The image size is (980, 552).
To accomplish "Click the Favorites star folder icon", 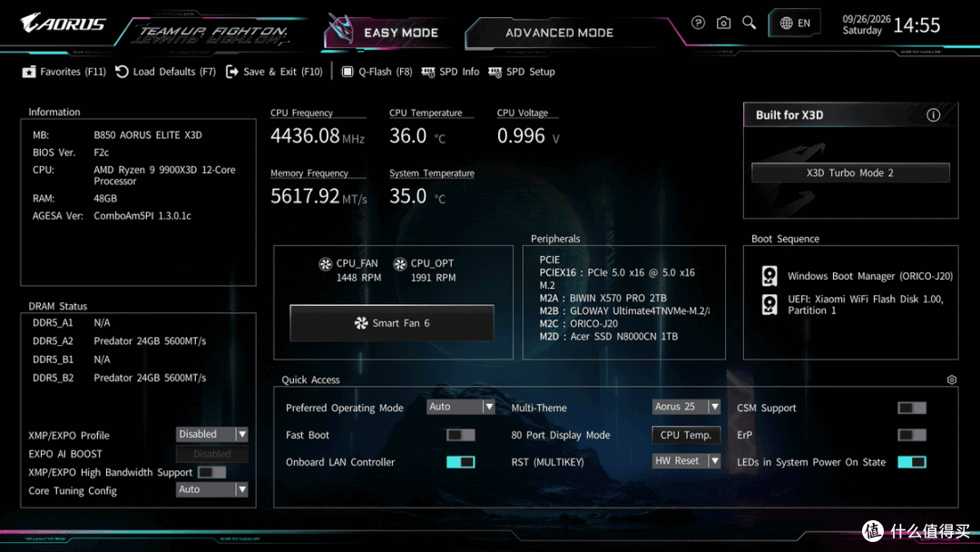I will [29, 72].
